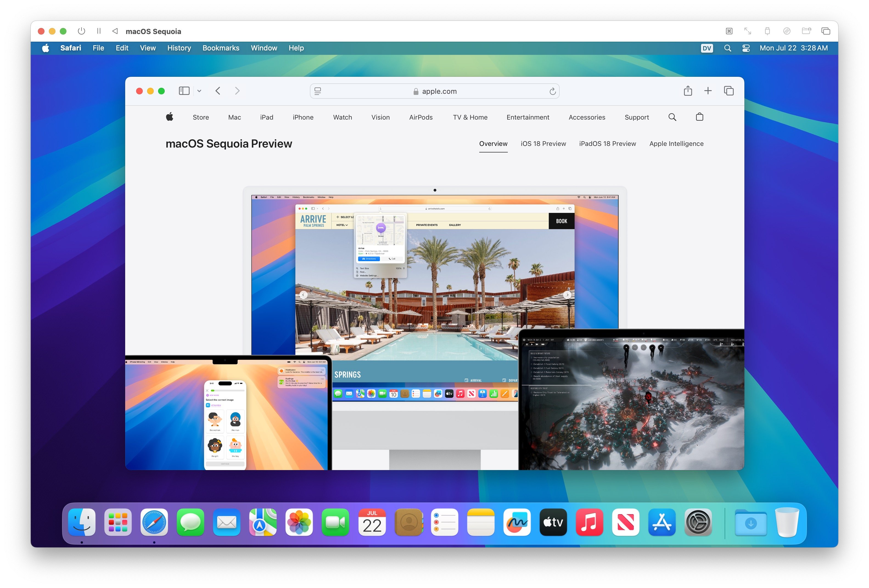Open the History menu
The image size is (869, 588).
179,48
